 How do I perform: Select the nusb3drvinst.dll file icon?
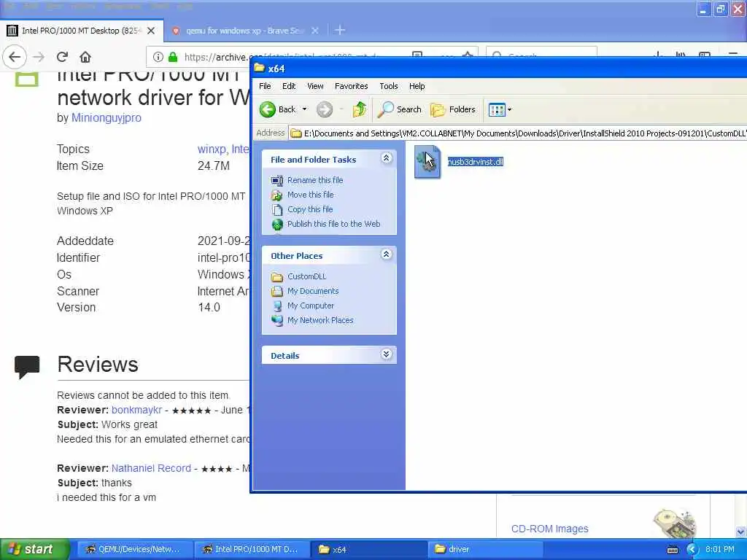427,162
